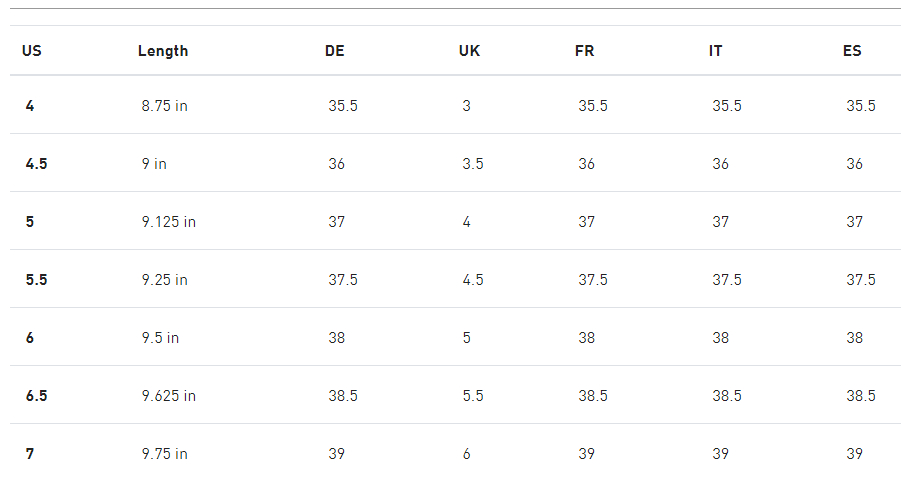Select US size 6.5 row label
Screen dimensions: 901x487
(36, 396)
